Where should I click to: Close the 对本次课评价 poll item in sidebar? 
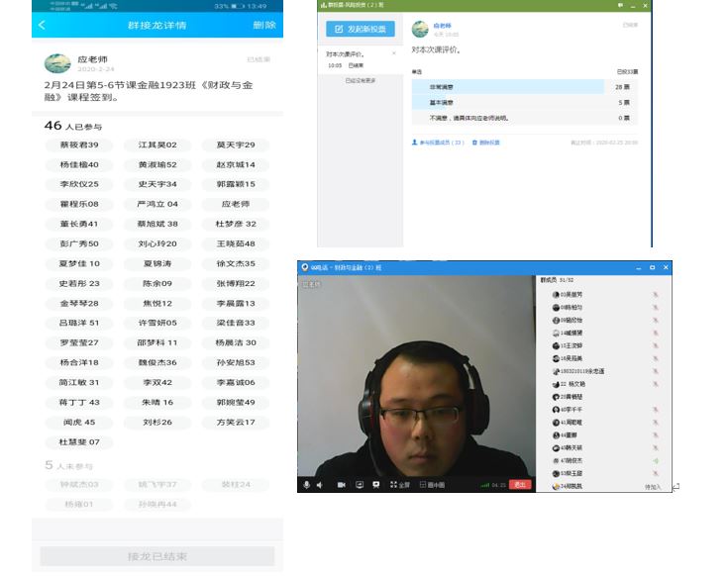click(x=393, y=52)
